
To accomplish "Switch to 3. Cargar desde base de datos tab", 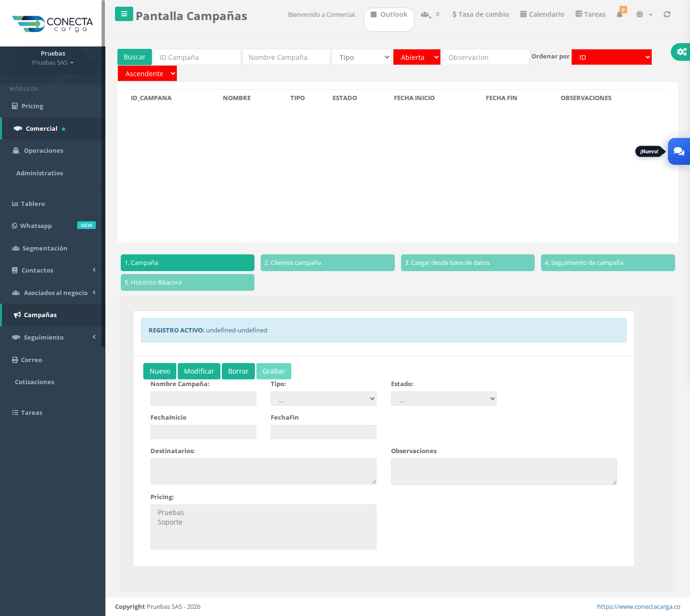I will click(468, 262).
